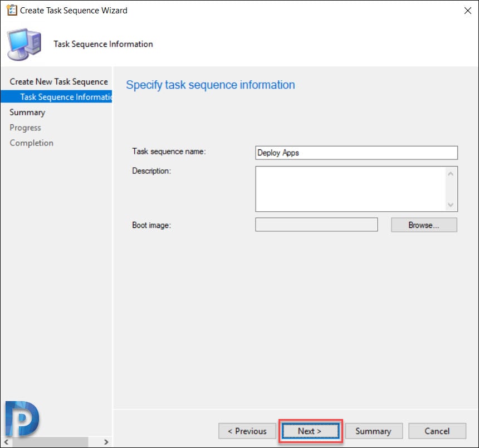479x448 pixels.
Task: Click the sidebar horizontal scrollbar thumb
Action: (50, 442)
